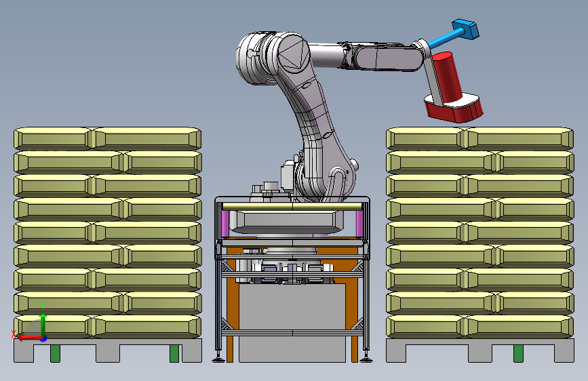Click the green Y axis arrow of the triad
The image size is (588, 381).
point(43,324)
